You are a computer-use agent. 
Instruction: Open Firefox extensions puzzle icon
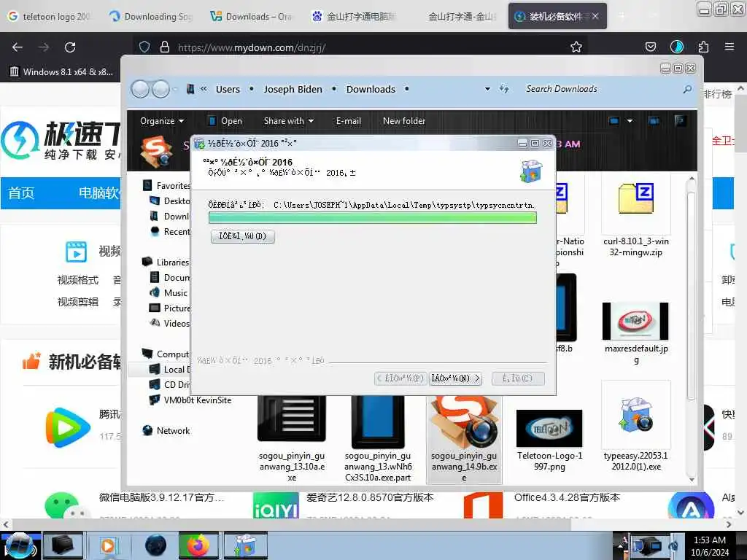coord(703,47)
